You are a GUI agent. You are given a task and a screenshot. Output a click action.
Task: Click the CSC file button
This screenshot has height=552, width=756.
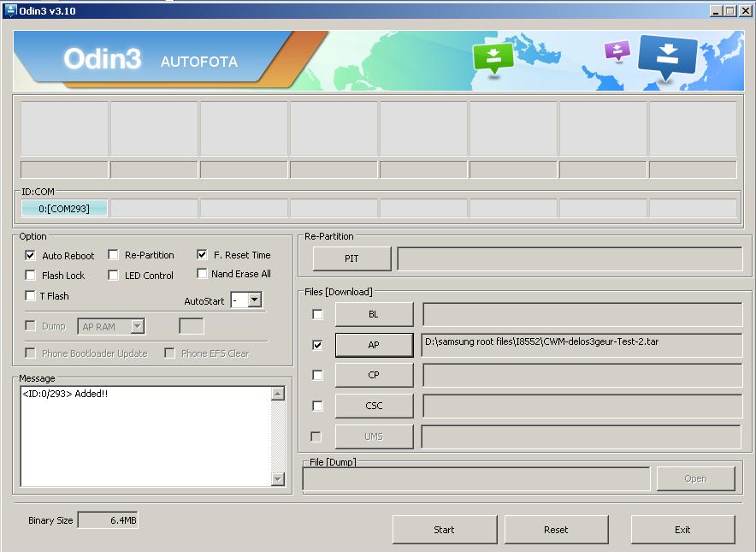tap(374, 406)
